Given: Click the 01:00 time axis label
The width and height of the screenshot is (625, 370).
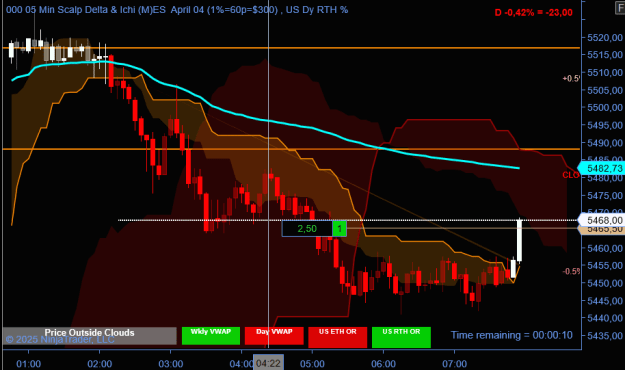Looking at the screenshot, I should (28, 364).
